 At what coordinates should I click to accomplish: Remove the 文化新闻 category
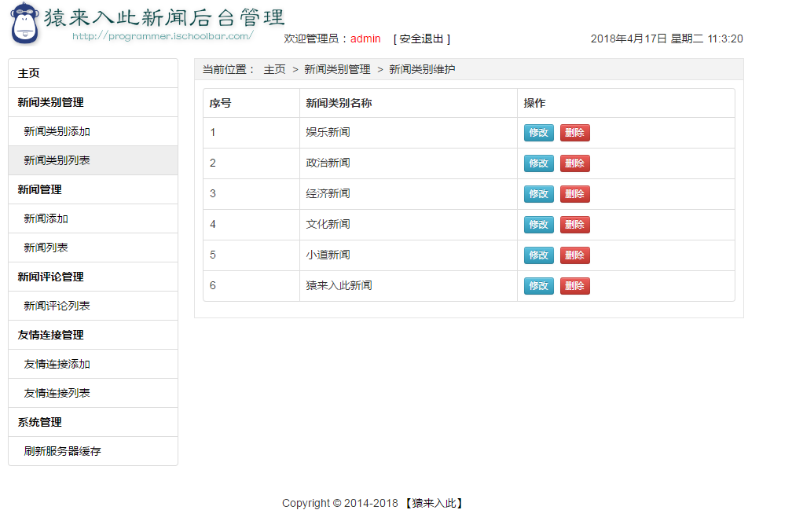(x=575, y=225)
